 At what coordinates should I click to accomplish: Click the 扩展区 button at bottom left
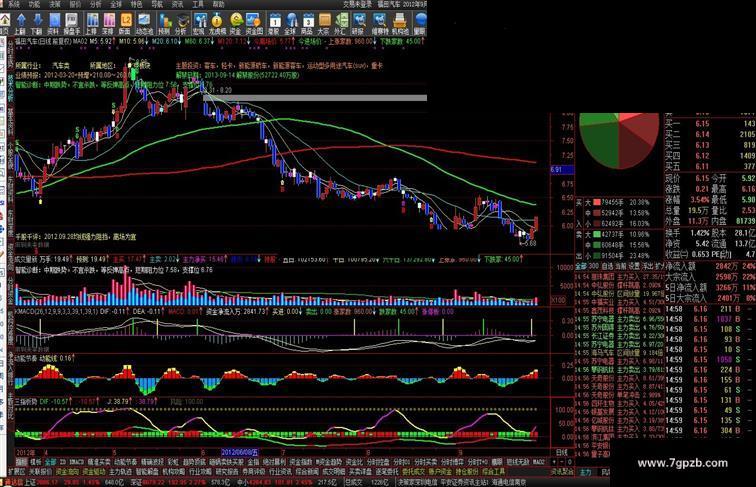coord(16,472)
